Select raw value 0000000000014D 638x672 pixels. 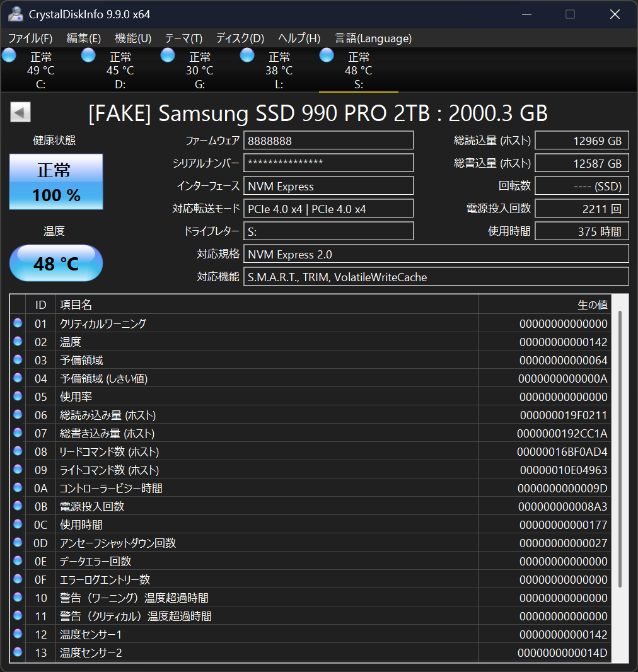click(x=562, y=652)
